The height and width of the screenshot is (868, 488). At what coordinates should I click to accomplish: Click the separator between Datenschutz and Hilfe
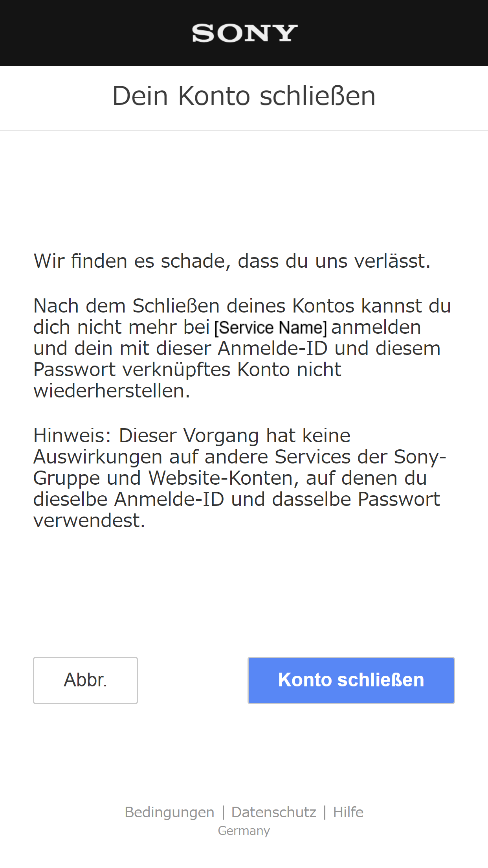pyautogui.click(x=325, y=812)
